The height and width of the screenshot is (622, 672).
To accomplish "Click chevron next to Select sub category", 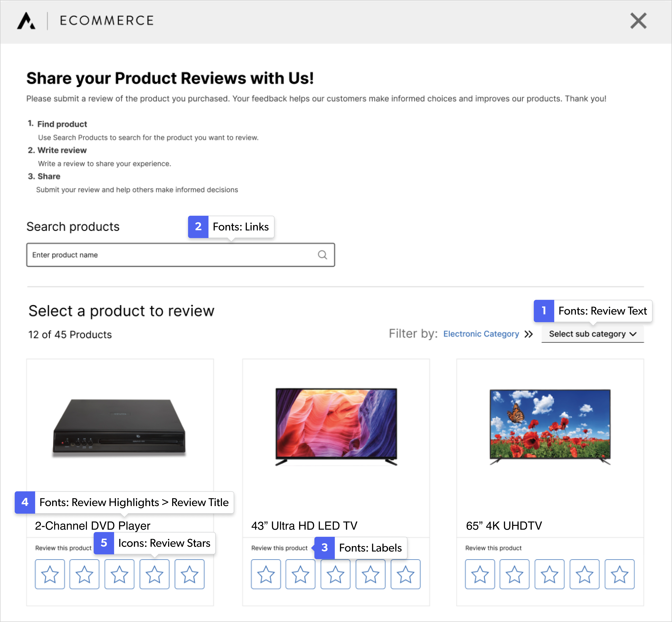I will [x=633, y=334].
